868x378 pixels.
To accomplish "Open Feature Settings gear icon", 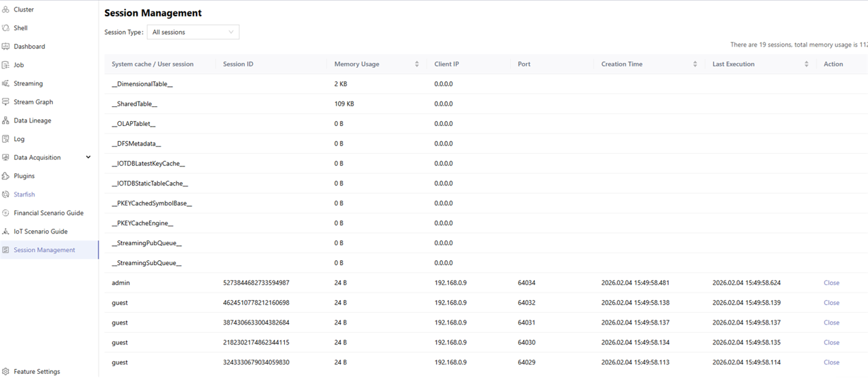I will click(x=5, y=371).
